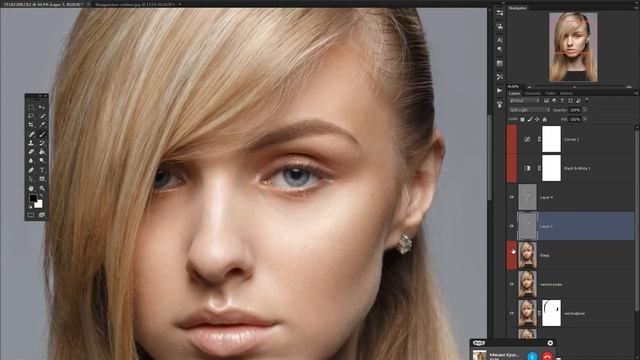Select the Zoom tool in toolbox
640x360 pixels.
[x=42, y=189]
